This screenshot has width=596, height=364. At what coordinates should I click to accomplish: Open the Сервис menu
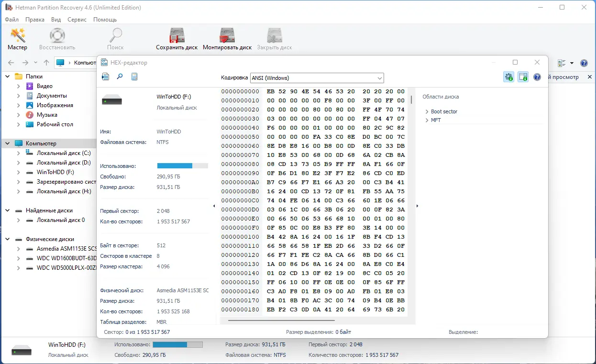click(77, 20)
